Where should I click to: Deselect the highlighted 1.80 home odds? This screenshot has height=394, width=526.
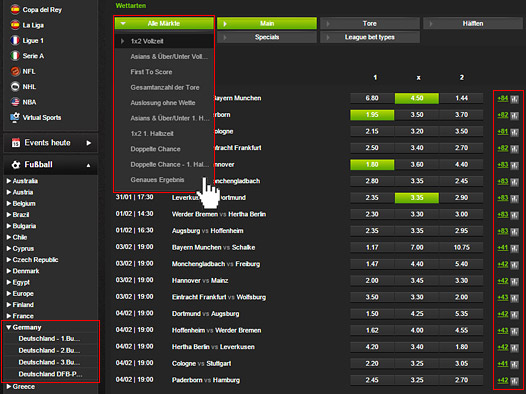(x=372, y=165)
